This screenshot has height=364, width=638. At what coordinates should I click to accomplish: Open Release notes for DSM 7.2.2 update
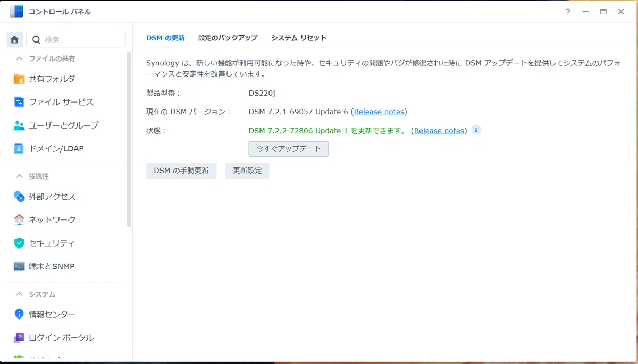[x=439, y=131]
